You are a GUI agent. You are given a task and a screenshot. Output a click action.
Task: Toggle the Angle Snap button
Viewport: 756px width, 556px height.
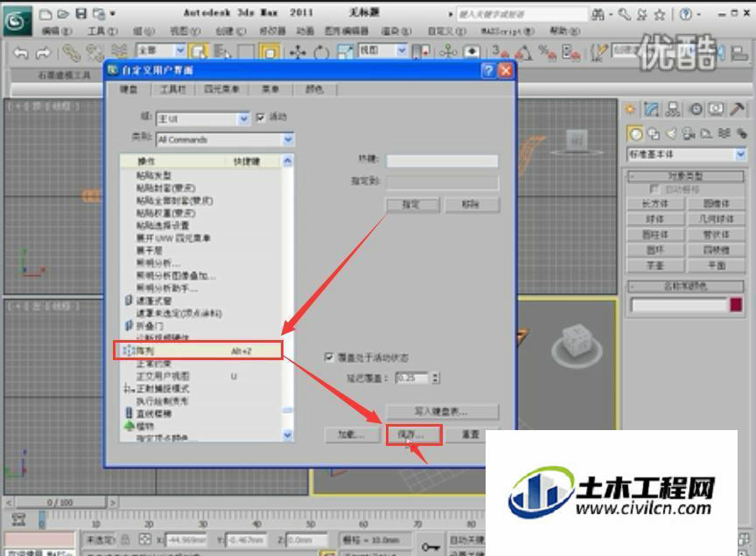tap(523, 52)
